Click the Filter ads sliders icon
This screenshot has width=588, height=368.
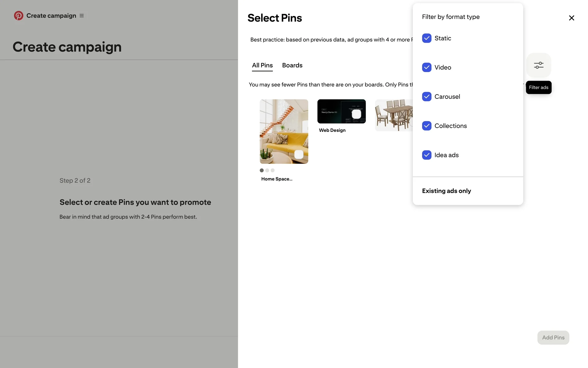point(539,65)
